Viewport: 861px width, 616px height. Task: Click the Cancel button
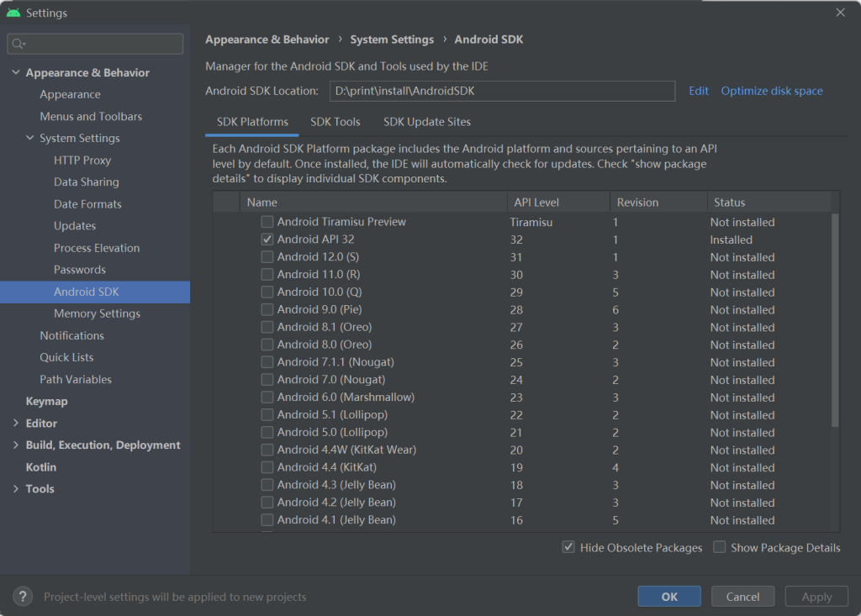(742, 596)
